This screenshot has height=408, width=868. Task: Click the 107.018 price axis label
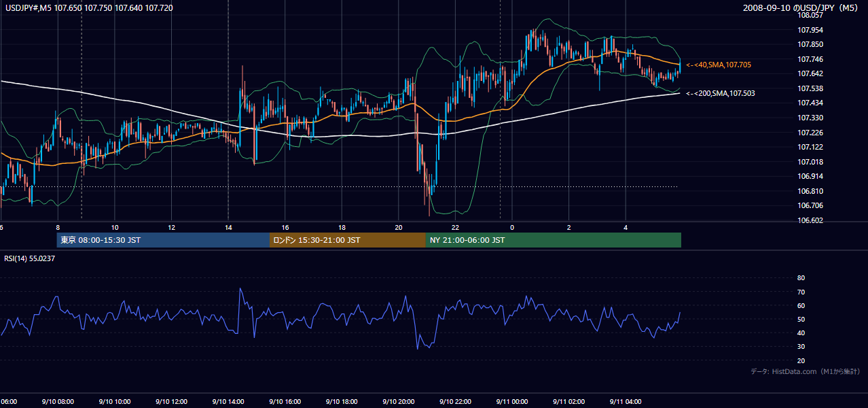click(810, 162)
